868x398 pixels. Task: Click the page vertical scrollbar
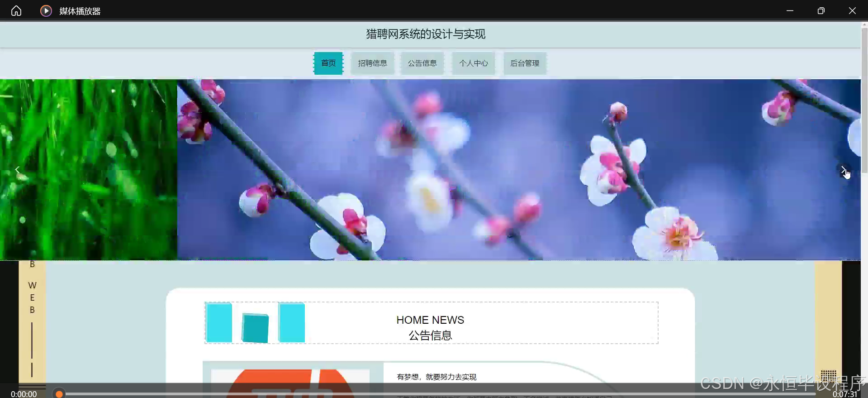pyautogui.click(x=864, y=100)
